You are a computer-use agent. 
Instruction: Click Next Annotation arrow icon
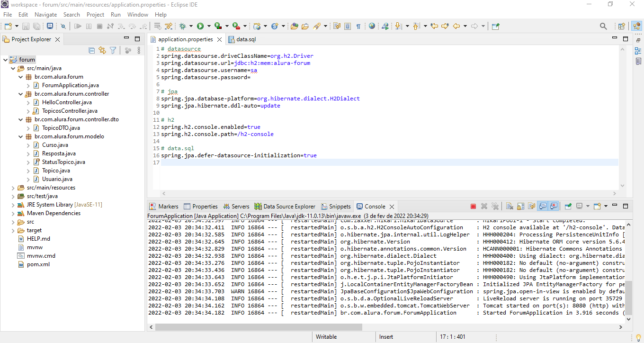398,26
